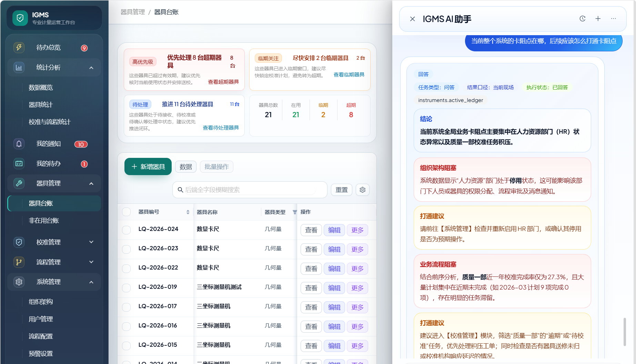636x364 pixels.
Task: Open 更多 dropdown for LQ-2026-016
Action: click(x=357, y=327)
